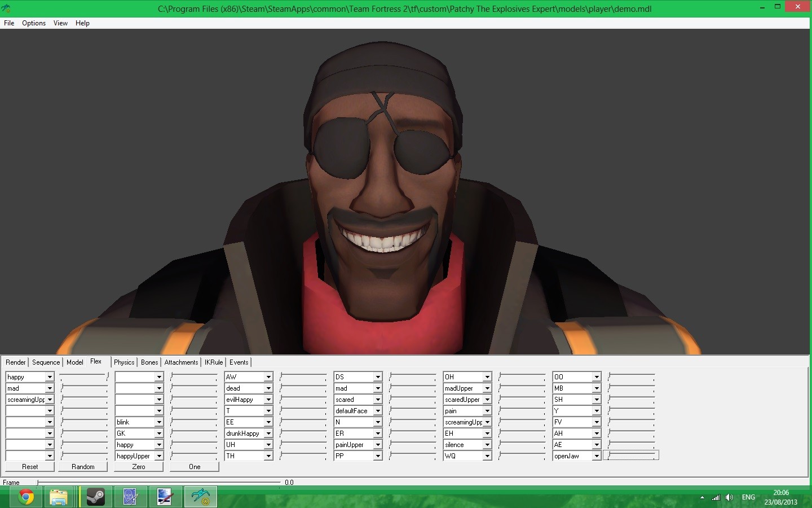Open the Events tab

[239, 362]
